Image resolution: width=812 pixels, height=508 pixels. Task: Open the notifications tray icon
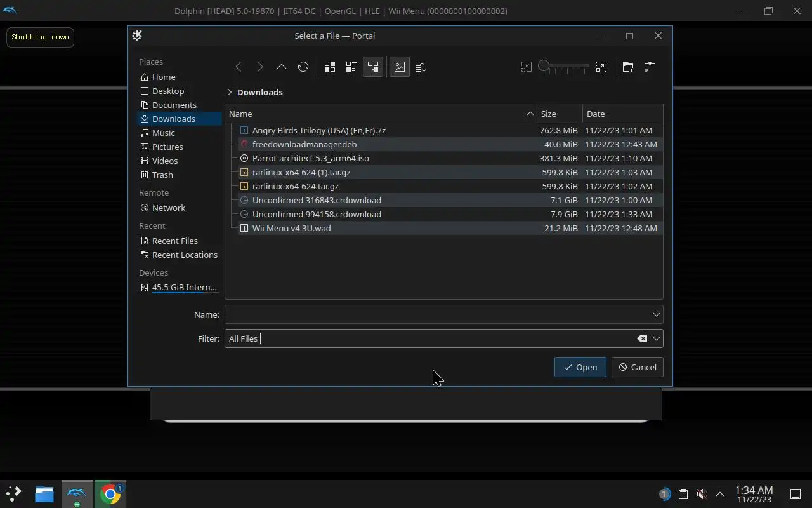pyautogui.click(x=664, y=493)
